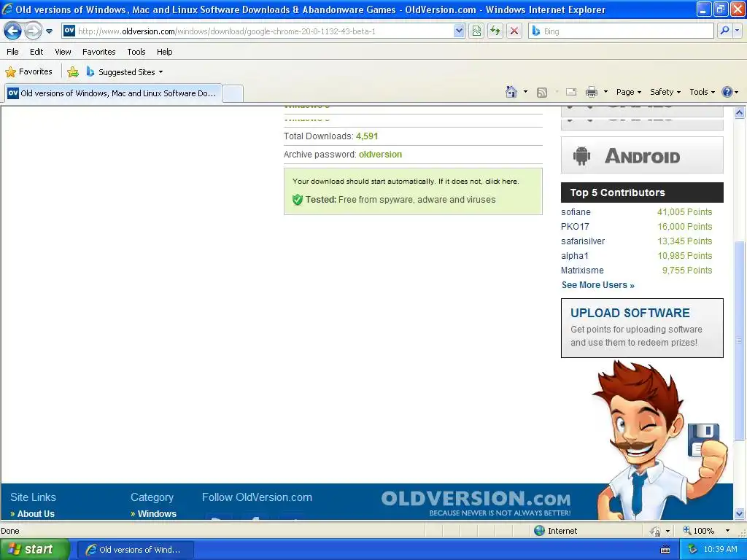
Task: Click the Total Downloads 4,591 value
Action: tap(367, 136)
